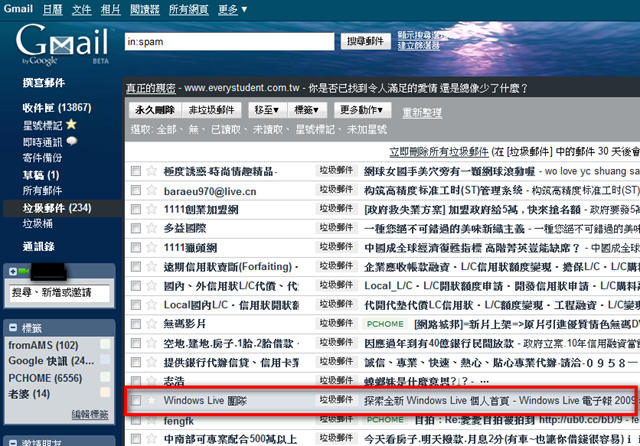This screenshot has width=640, height=446.
Task: Click the 非垃圾郵件 button
Action: tap(211, 110)
